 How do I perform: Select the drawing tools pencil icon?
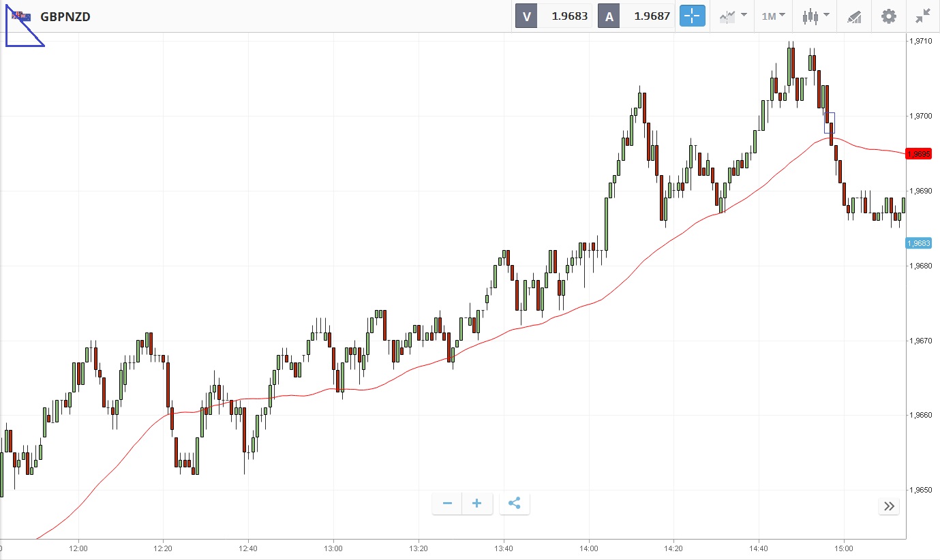click(x=854, y=16)
